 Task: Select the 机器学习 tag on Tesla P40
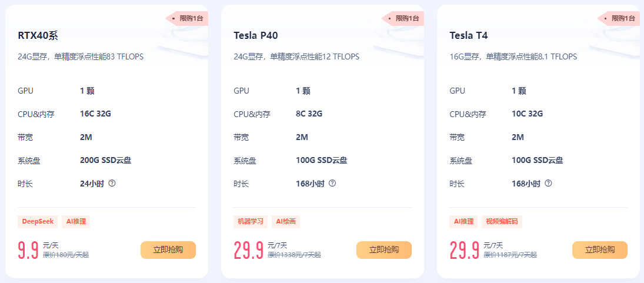[x=251, y=222]
